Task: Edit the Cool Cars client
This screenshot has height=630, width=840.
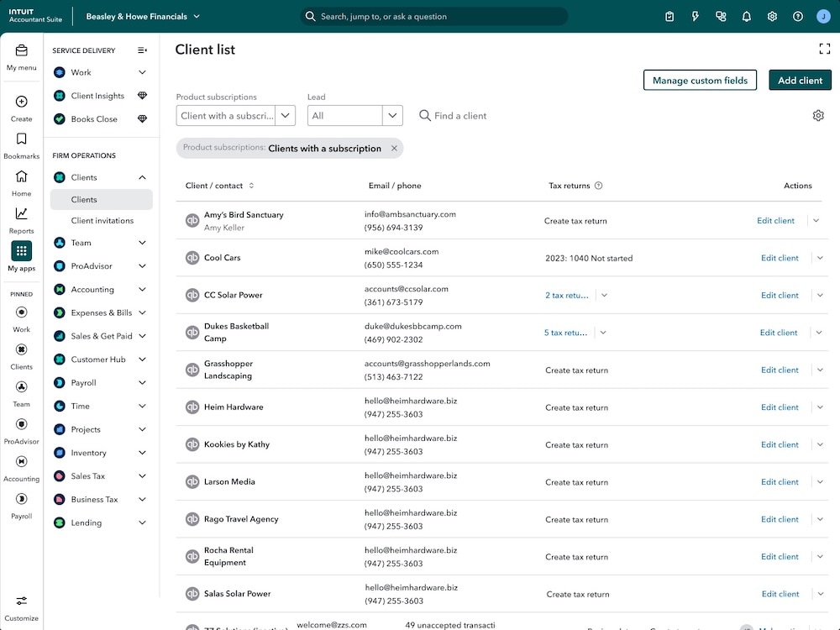Action: tap(779, 258)
